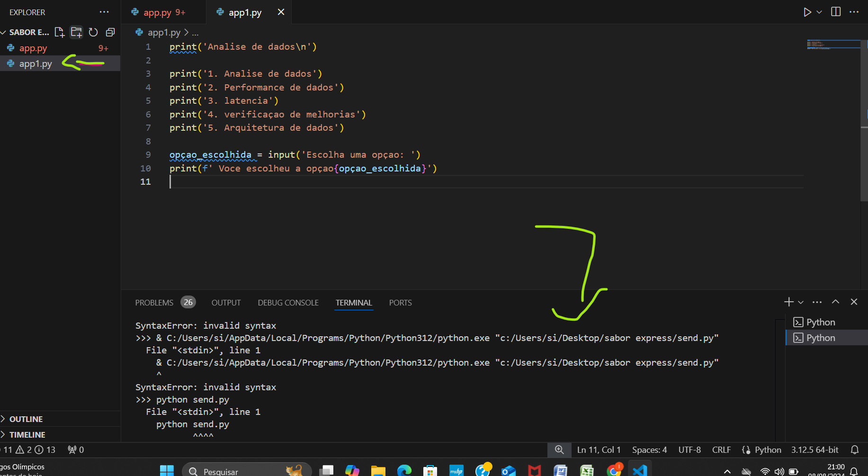The width and height of the screenshot is (868, 476).
Task: Open Task View on taskbar
Action: (326, 470)
